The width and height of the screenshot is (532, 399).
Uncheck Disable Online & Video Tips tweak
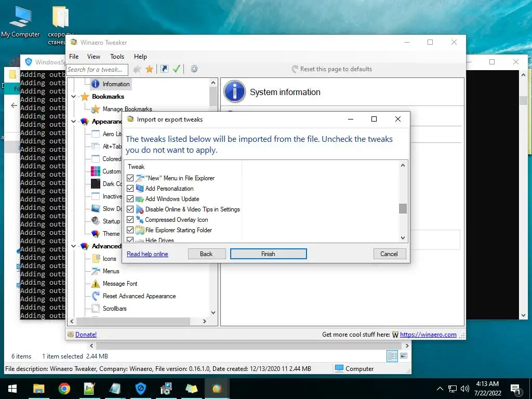click(x=130, y=209)
